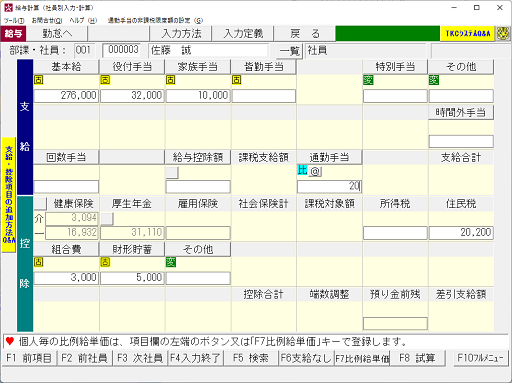Click the lion mascot icon at top right

click(503, 34)
